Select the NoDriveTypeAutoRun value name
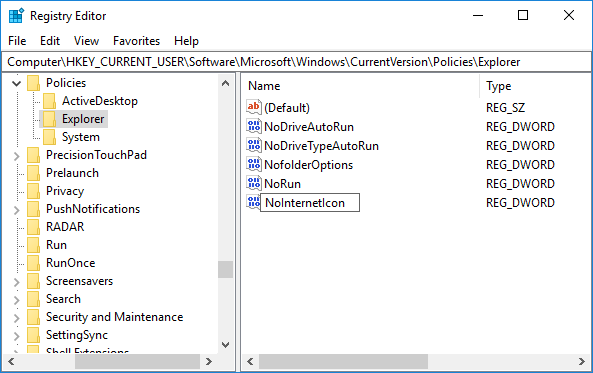The image size is (593, 373). [x=321, y=146]
